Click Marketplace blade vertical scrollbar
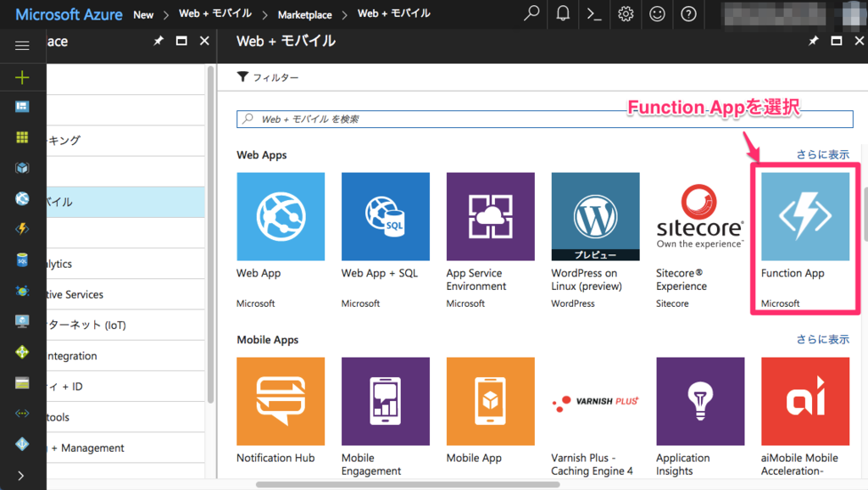 click(x=210, y=235)
